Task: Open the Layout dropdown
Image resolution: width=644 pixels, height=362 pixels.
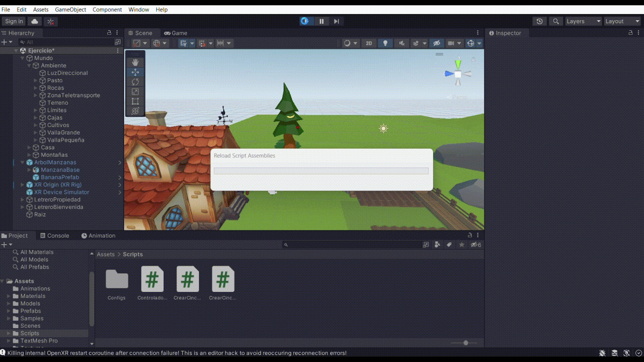Action: click(622, 21)
